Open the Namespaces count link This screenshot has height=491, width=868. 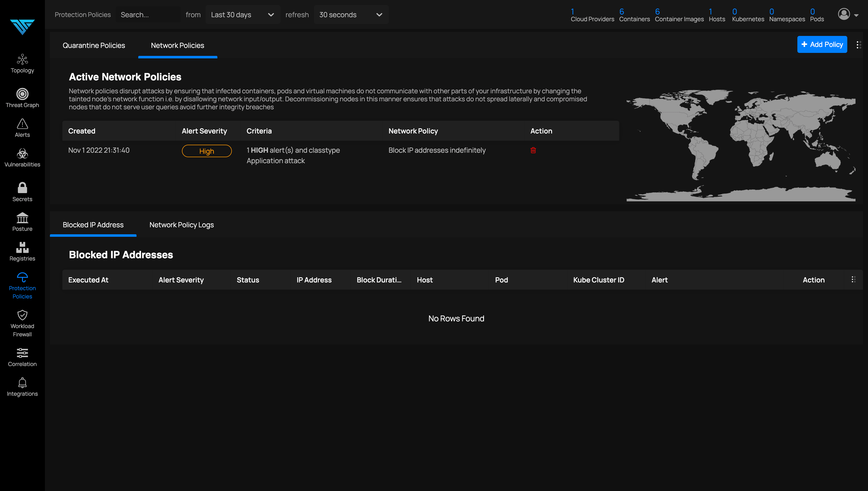click(787, 15)
